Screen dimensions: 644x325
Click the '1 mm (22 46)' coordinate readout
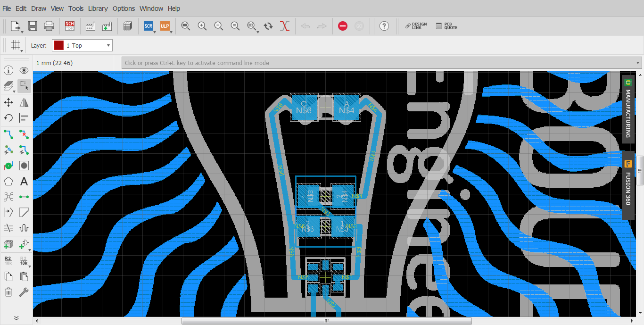point(55,63)
